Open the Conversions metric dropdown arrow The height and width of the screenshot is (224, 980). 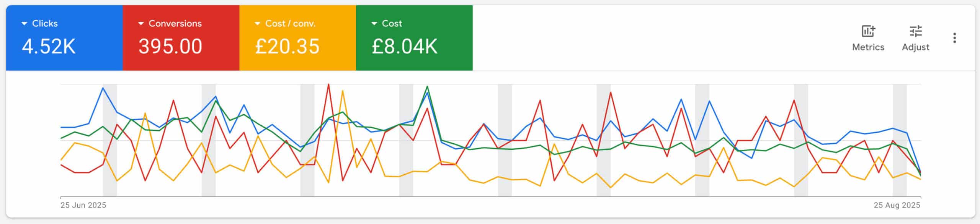(x=141, y=24)
